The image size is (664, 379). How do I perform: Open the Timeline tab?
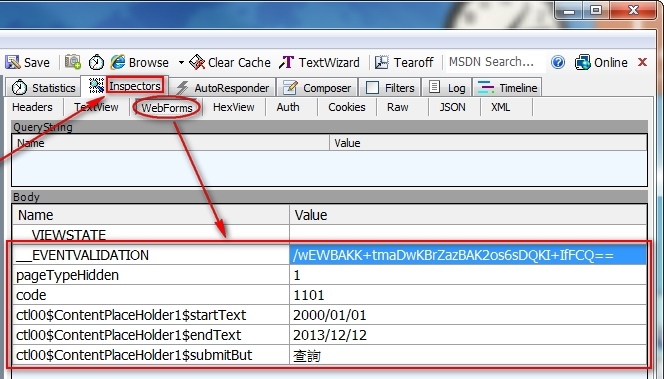coord(507,88)
